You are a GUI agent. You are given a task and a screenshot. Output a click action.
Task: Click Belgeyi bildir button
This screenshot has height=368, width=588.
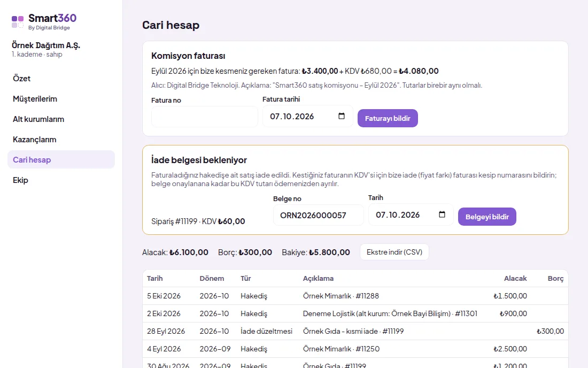487,217
